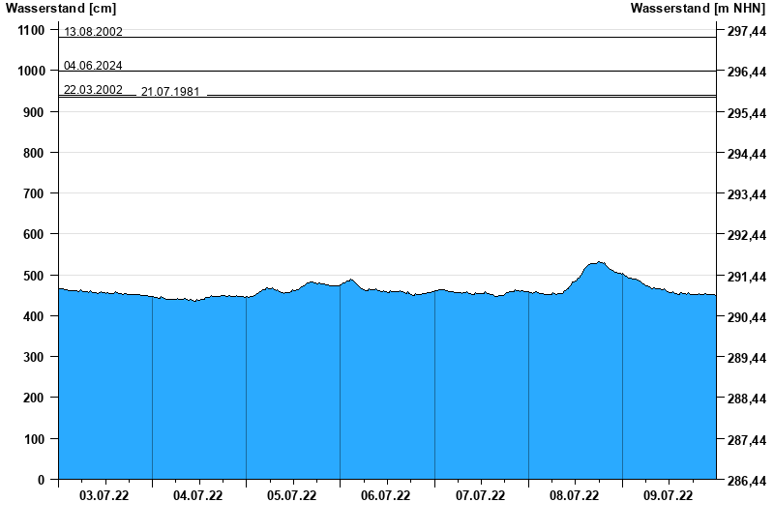Click the 1100 tick on left axis
Viewport: 774px width, 532px height.
29,30
